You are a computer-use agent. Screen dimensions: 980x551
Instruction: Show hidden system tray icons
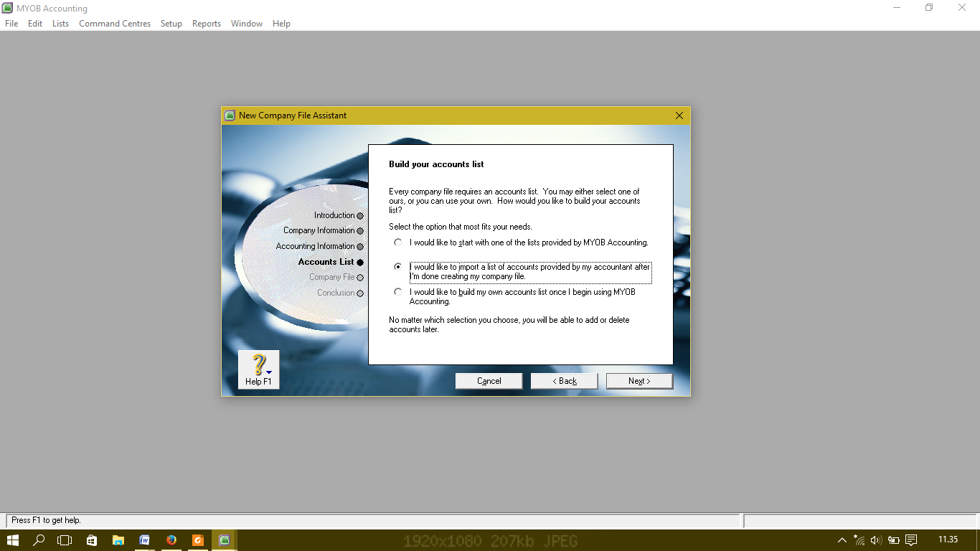(x=842, y=540)
